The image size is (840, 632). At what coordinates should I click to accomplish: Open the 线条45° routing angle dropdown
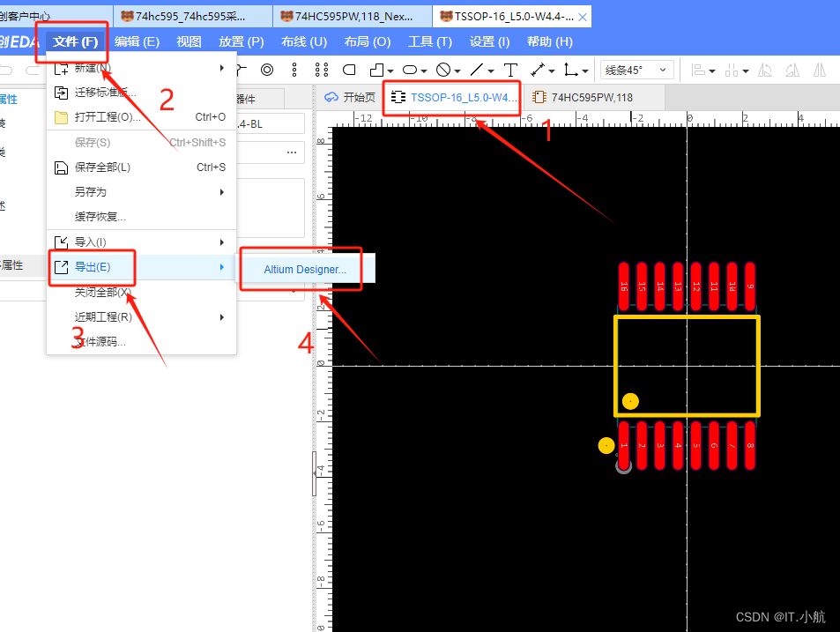tap(636, 71)
